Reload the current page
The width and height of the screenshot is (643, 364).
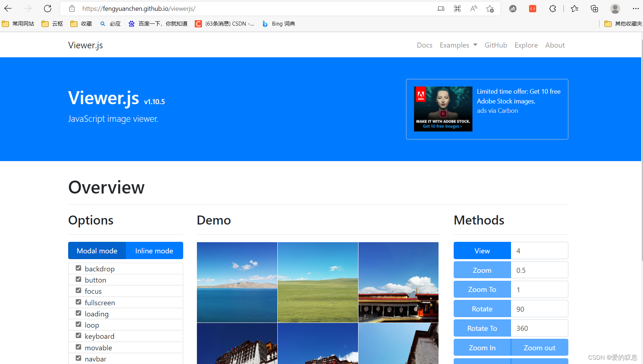(x=47, y=8)
